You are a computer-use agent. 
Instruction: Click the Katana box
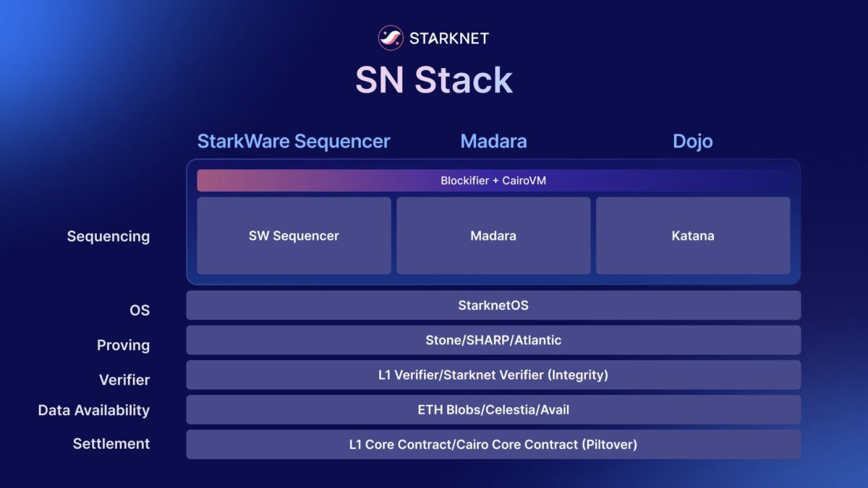693,236
